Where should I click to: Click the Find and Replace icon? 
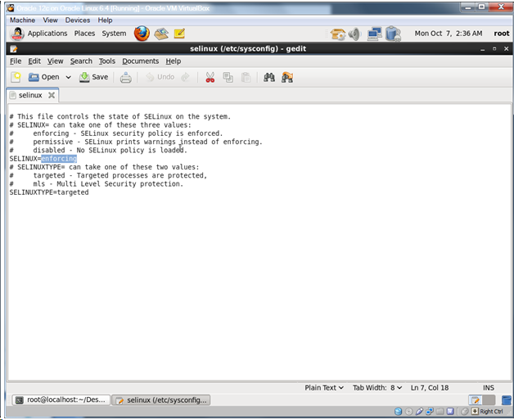pos(287,77)
